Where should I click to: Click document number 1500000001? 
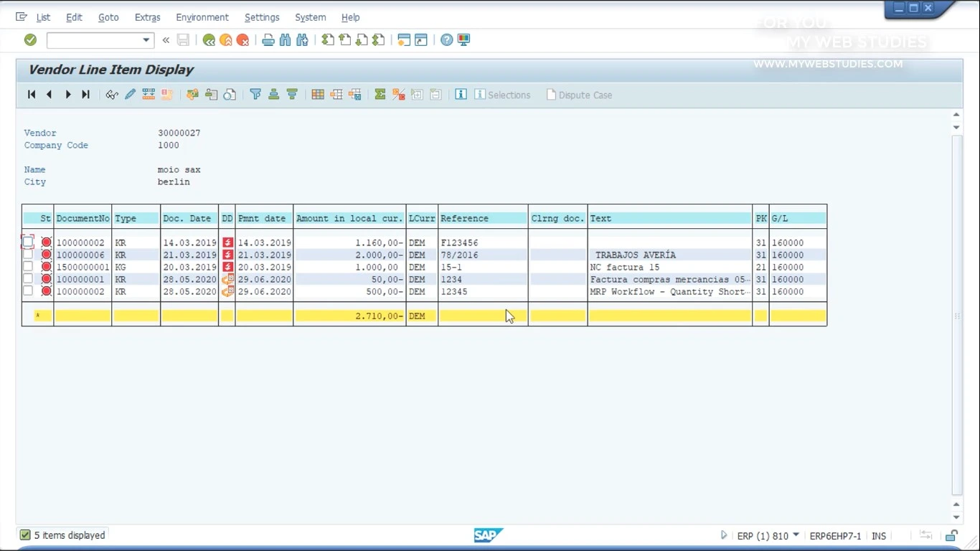(83, 267)
